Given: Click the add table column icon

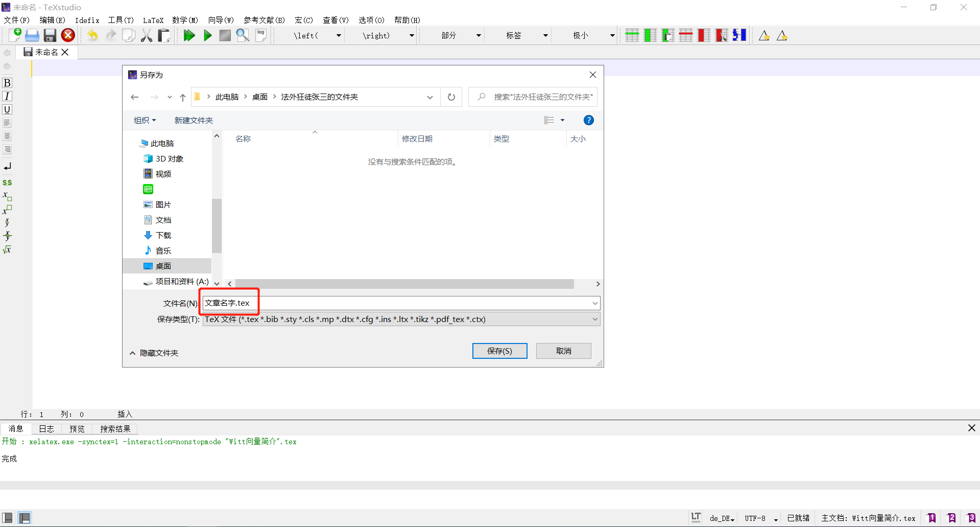Looking at the screenshot, I should coord(650,35).
